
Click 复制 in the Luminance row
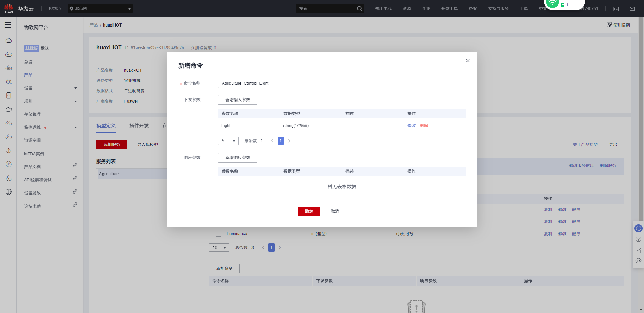click(548, 234)
